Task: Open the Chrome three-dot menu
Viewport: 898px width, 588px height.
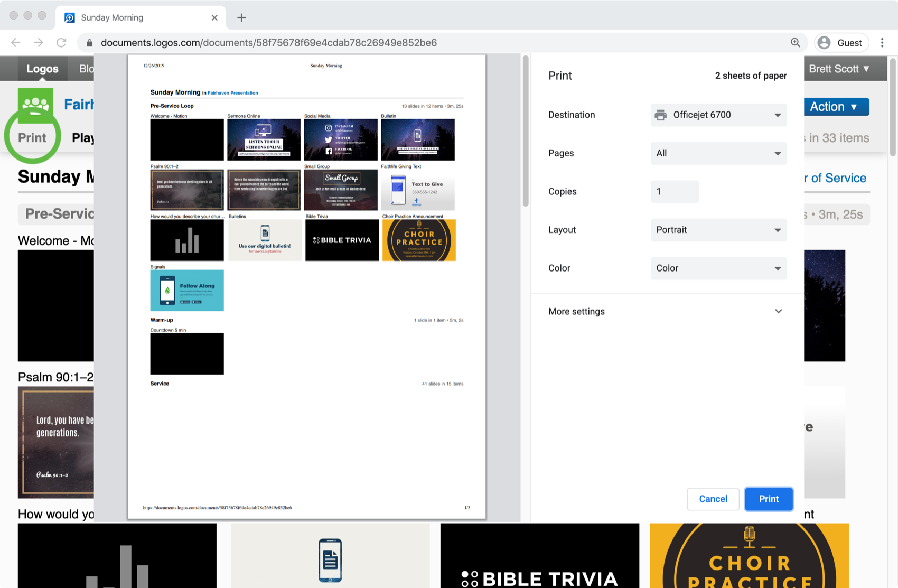Action: [x=882, y=43]
